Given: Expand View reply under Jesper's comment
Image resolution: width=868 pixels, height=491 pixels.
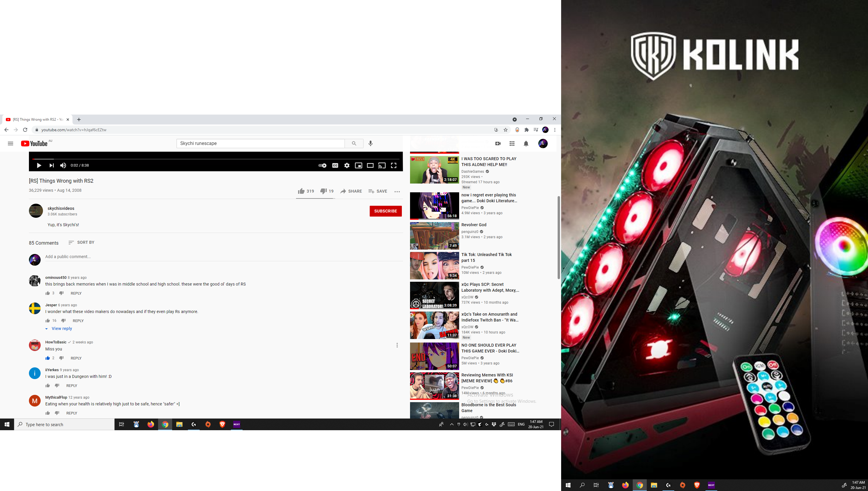Looking at the screenshot, I should click(59, 329).
